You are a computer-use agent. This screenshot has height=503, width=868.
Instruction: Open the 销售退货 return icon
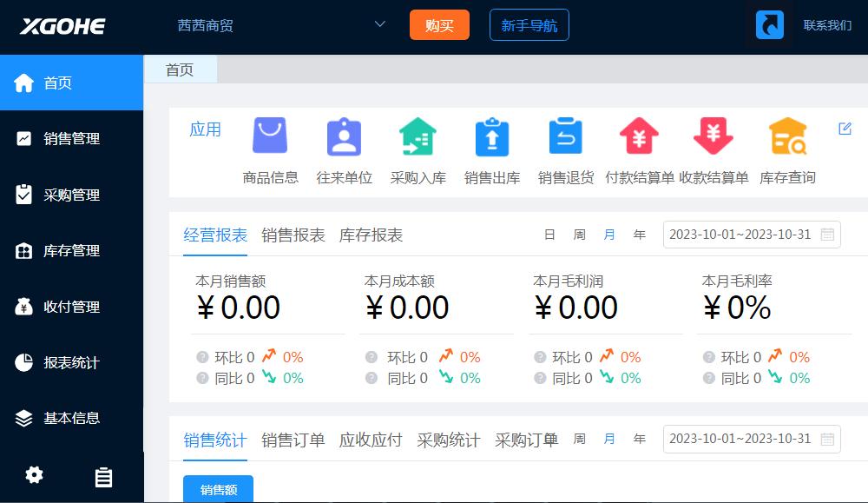tap(566, 136)
